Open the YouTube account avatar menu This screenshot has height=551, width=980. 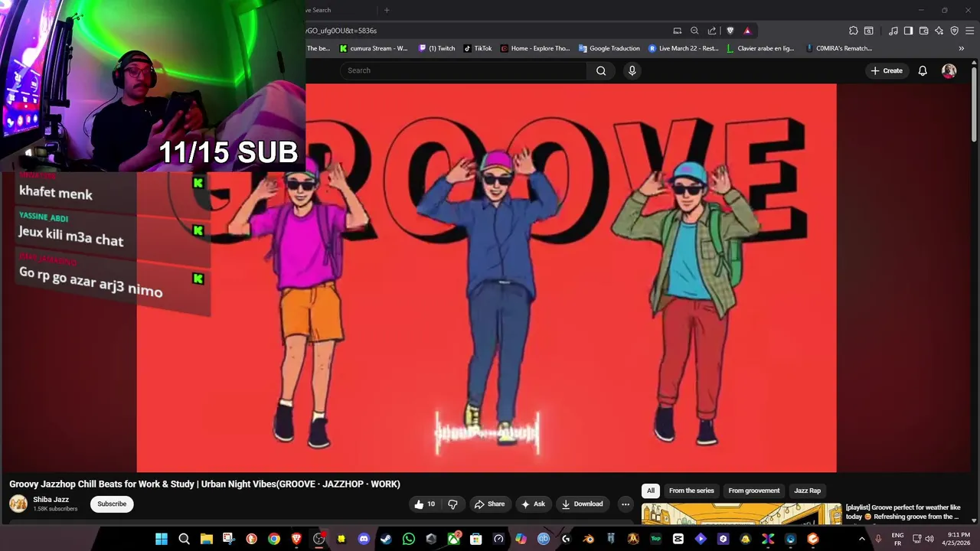(x=949, y=70)
